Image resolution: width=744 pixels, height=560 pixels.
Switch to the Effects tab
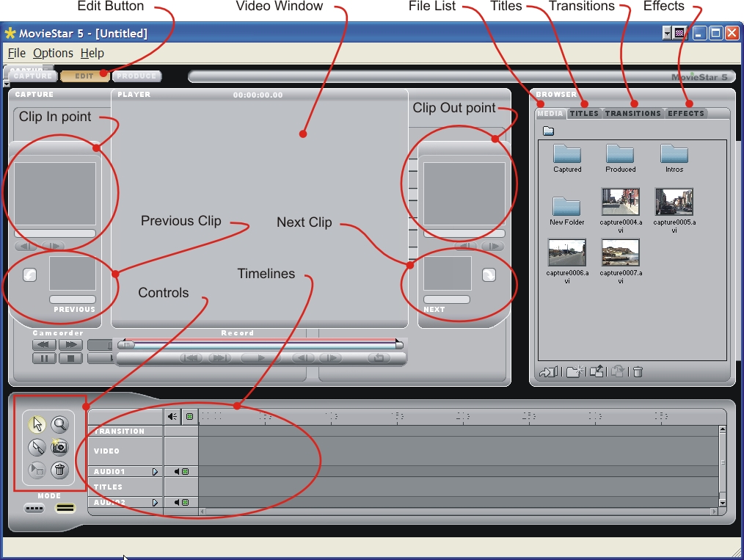click(x=685, y=114)
